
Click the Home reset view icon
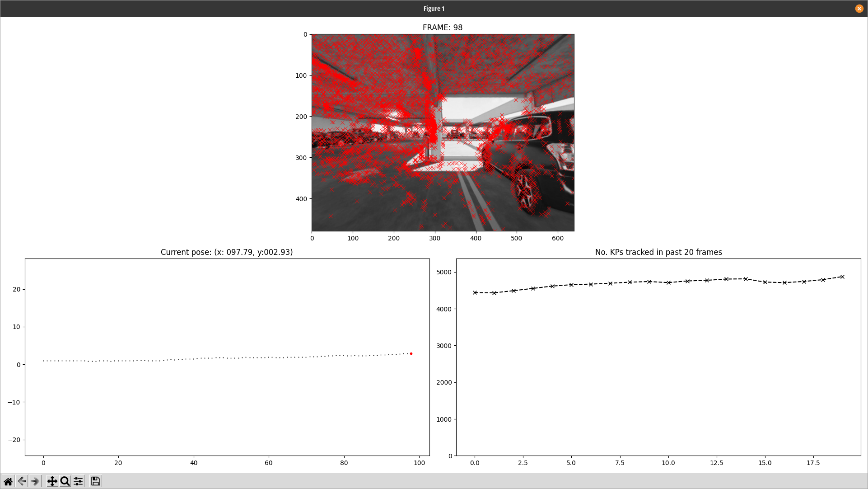click(x=8, y=481)
